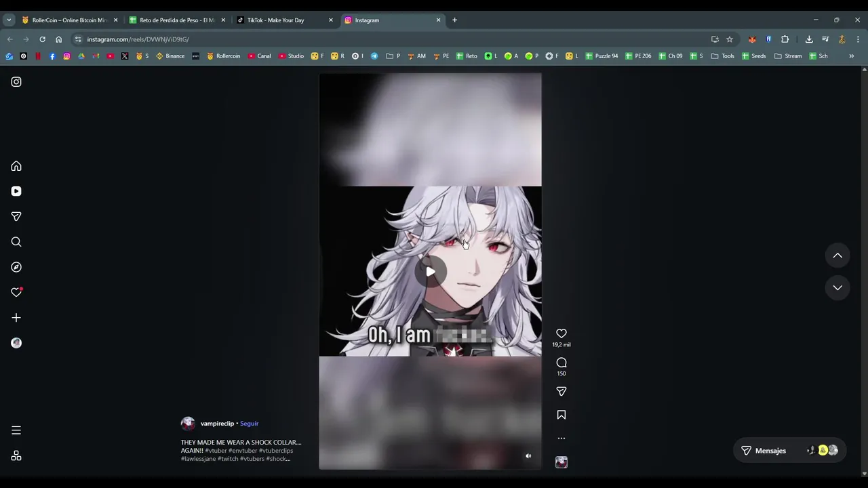Open the vampireclip profile picture
868x488 pixels.
tap(188, 424)
